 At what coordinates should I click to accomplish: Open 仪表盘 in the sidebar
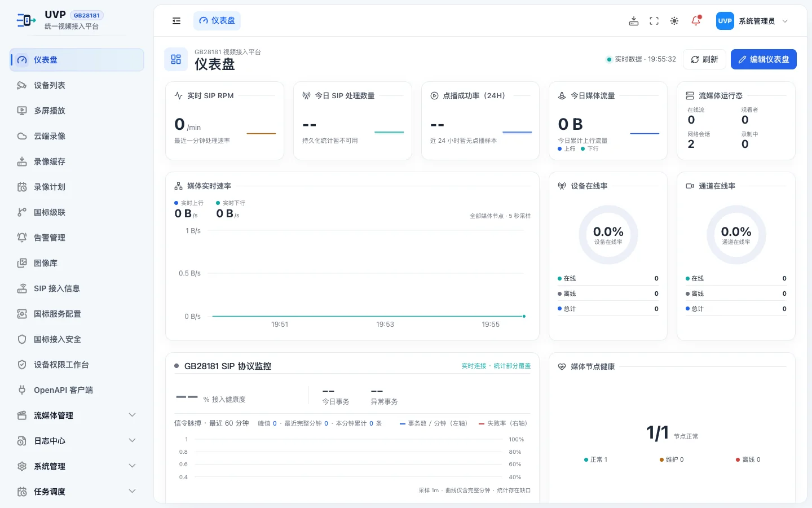[x=77, y=60]
